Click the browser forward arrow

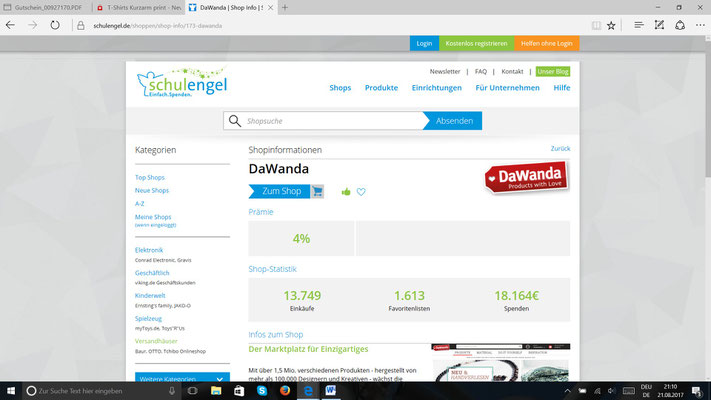(x=32, y=25)
